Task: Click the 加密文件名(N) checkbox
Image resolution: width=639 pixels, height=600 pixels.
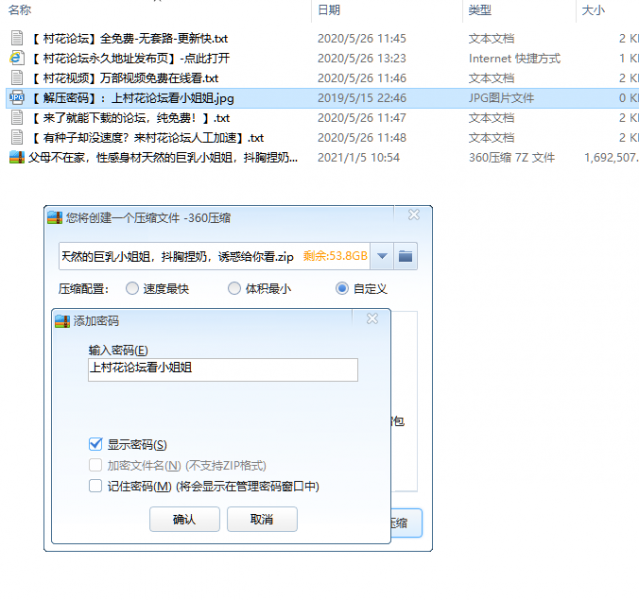Action: (x=95, y=465)
